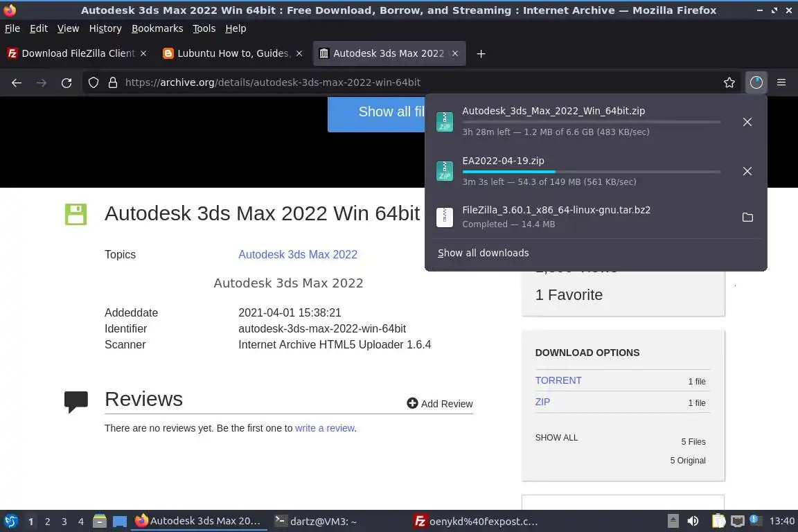Click the network monitor tray icon
This screenshot has height=532, width=798.
click(738, 521)
